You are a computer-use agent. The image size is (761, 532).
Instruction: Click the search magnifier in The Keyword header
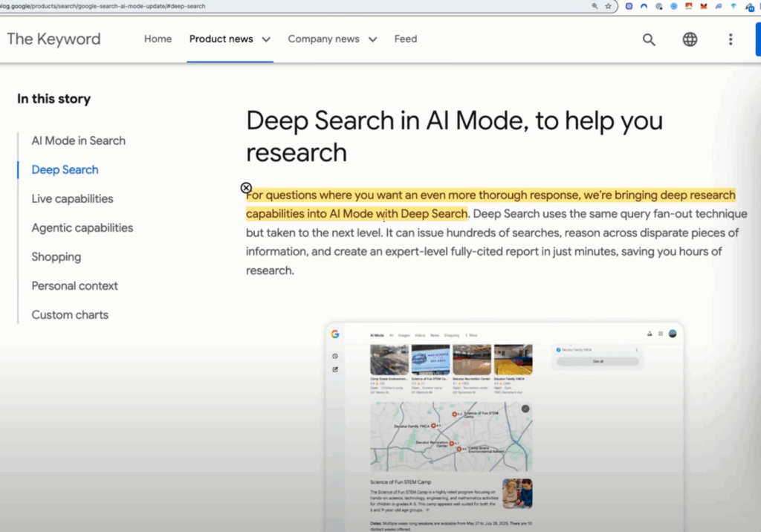pyautogui.click(x=649, y=39)
